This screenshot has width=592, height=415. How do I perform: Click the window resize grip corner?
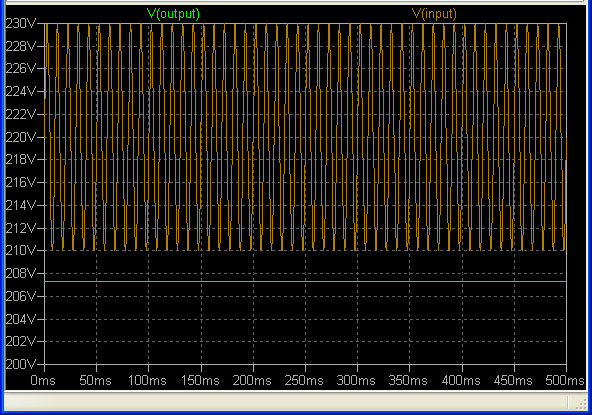tap(581, 404)
